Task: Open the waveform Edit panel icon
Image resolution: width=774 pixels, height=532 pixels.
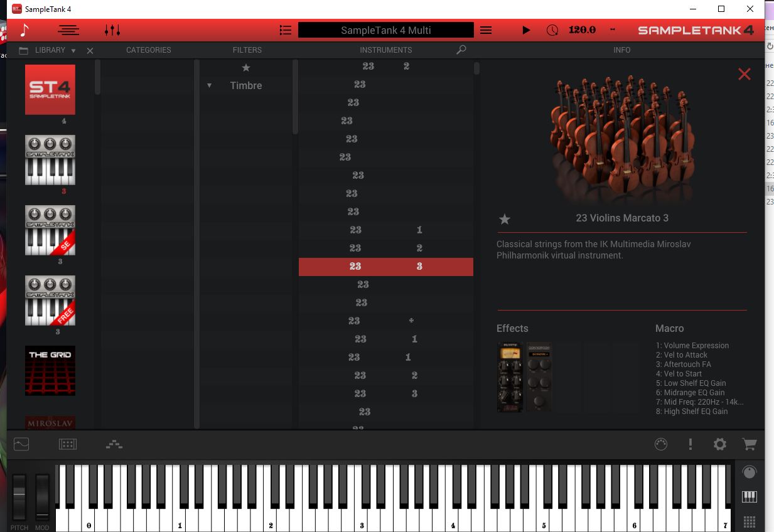Action: point(21,444)
